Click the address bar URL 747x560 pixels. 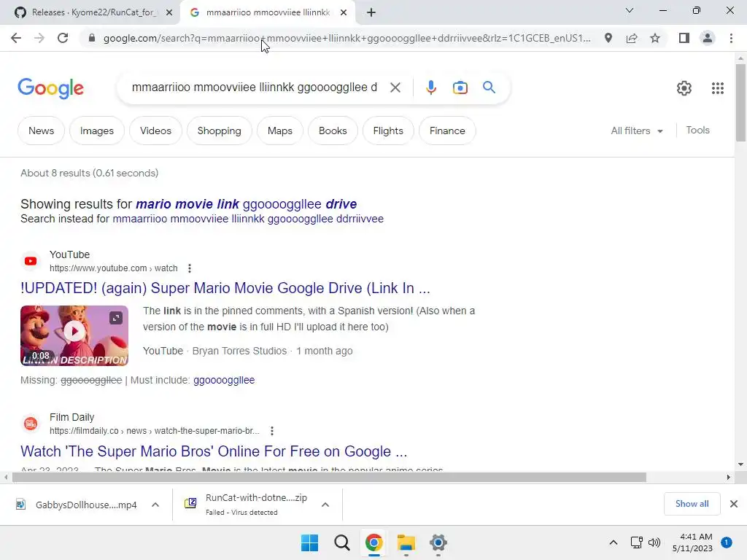[347, 38]
